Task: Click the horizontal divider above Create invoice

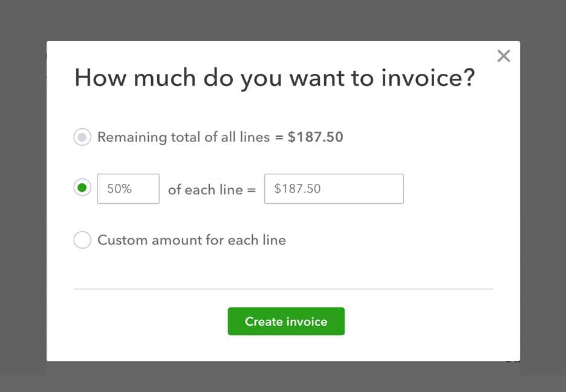Action: (x=283, y=289)
